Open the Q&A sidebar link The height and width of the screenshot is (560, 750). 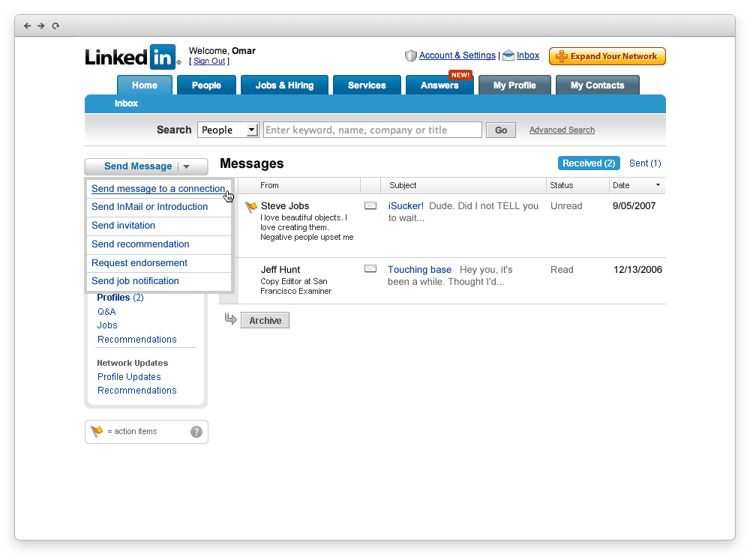coord(106,311)
